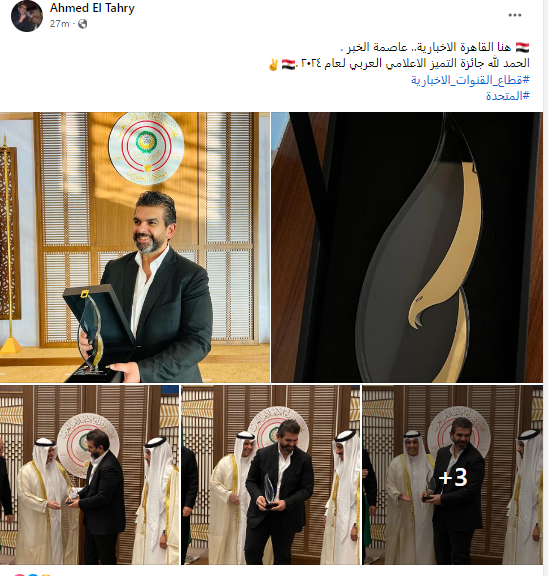Open the three-dot post options menu

click(x=515, y=15)
